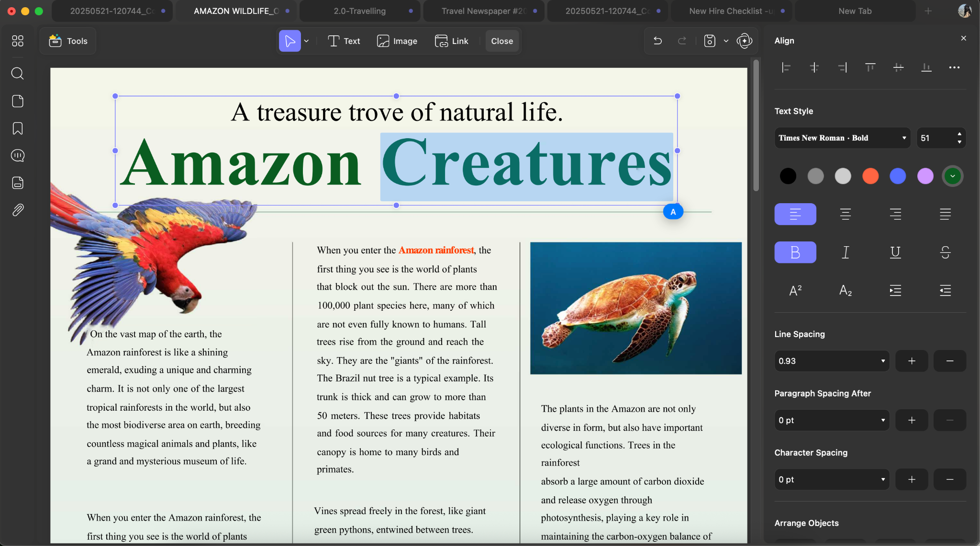The width and height of the screenshot is (980, 546).
Task: Select the orange-red color swatch
Action: click(870, 176)
